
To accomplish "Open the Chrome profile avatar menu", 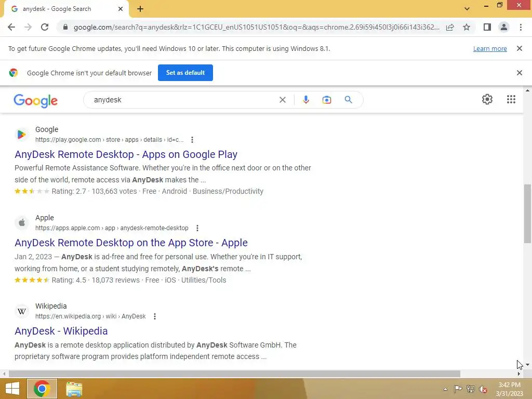I will pyautogui.click(x=504, y=27).
